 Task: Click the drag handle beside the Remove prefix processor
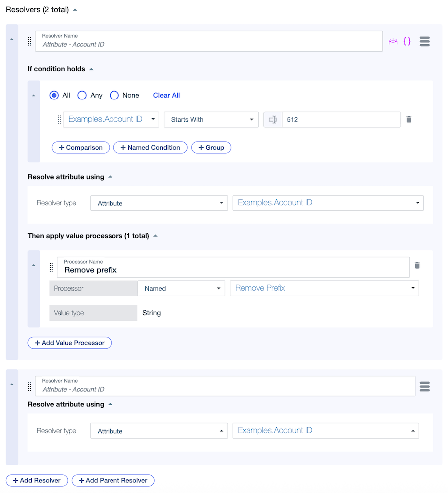coord(51,267)
